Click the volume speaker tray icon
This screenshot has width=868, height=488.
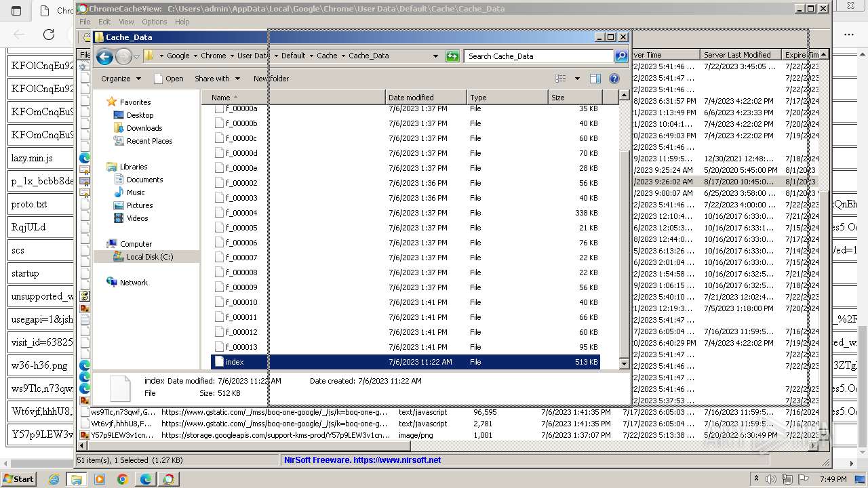(771, 479)
